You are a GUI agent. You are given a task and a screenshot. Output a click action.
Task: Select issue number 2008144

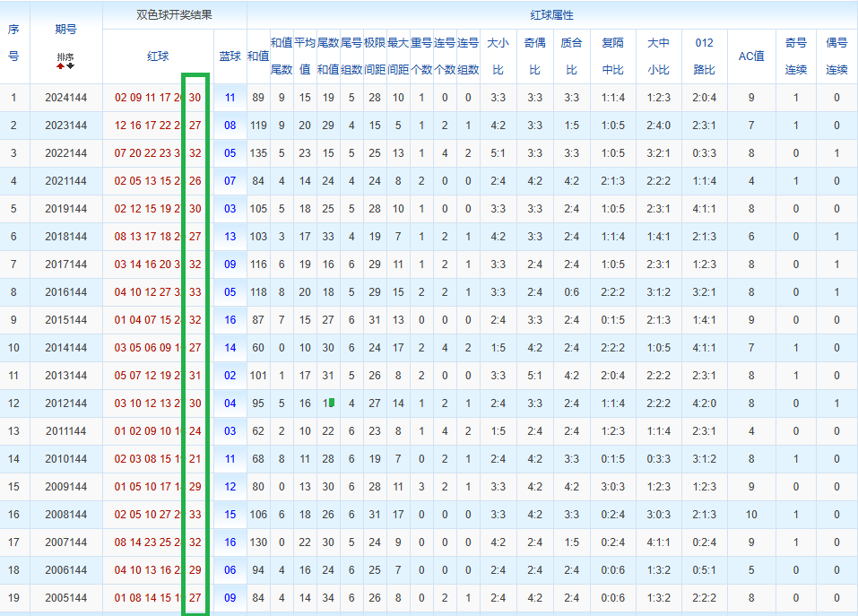pyautogui.click(x=65, y=515)
